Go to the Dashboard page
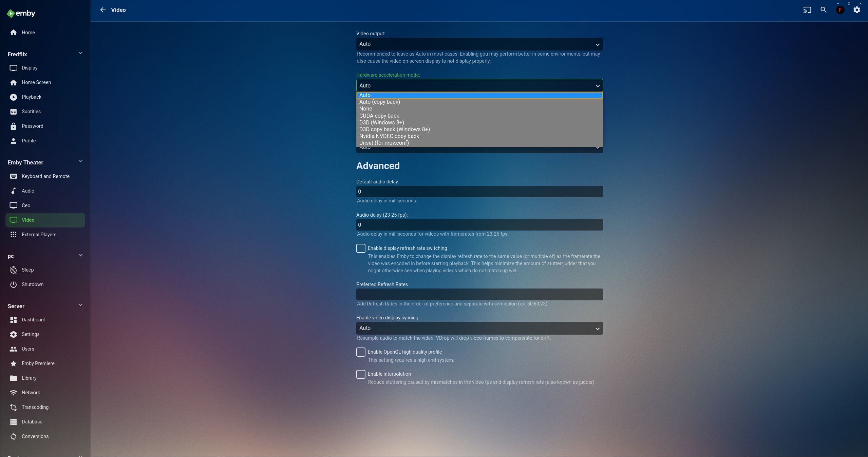Viewport: 868px width, 457px height. pyautogui.click(x=33, y=320)
